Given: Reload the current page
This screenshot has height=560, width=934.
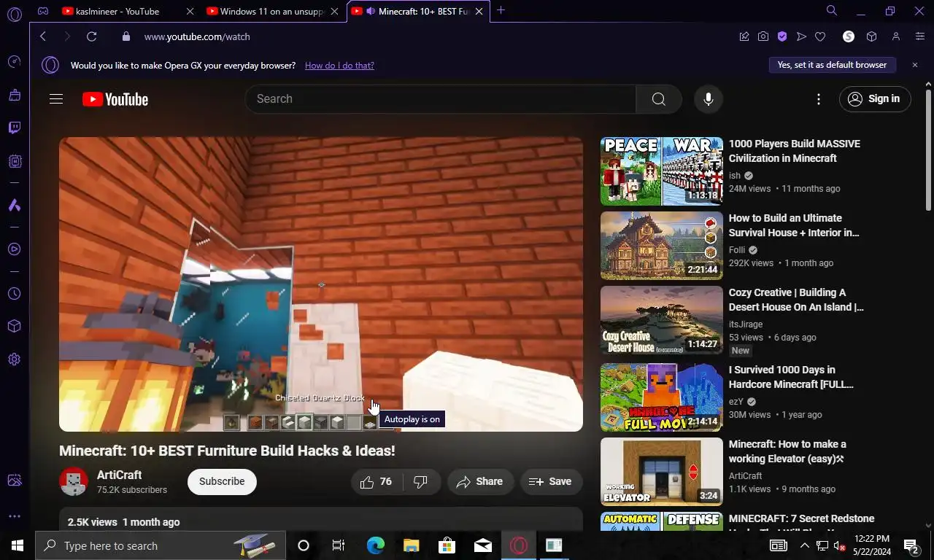Looking at the screenshot, I should pyautogui.click(x=91, y=36).
